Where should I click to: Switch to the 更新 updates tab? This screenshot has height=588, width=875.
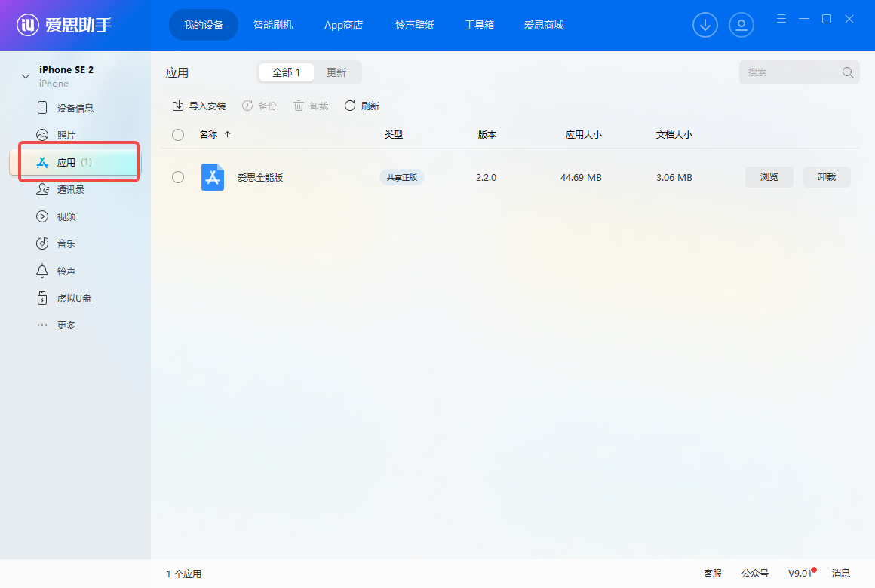click(336, 72)
